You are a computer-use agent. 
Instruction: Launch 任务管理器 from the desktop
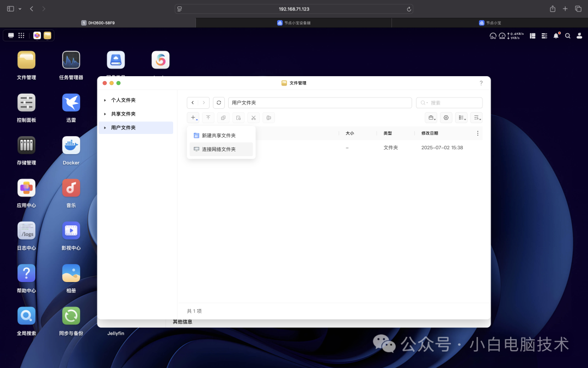click(x=71, y=60)
